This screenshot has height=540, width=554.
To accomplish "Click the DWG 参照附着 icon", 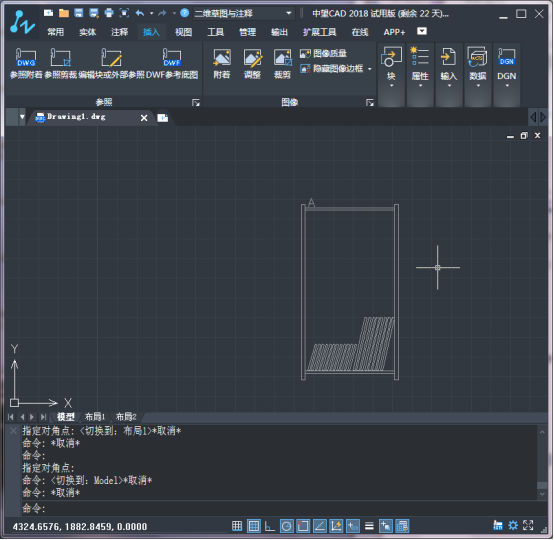I will (x=26, y=58).
